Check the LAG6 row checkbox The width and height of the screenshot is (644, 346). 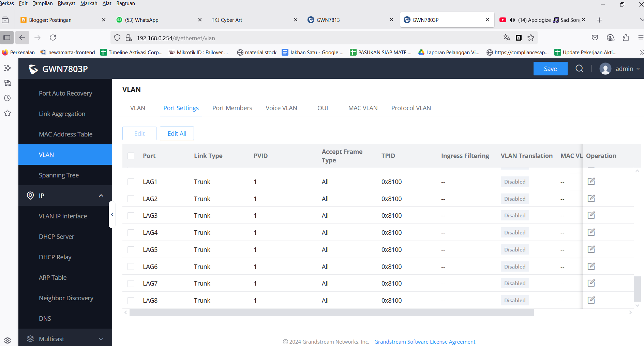coord(131,266)
